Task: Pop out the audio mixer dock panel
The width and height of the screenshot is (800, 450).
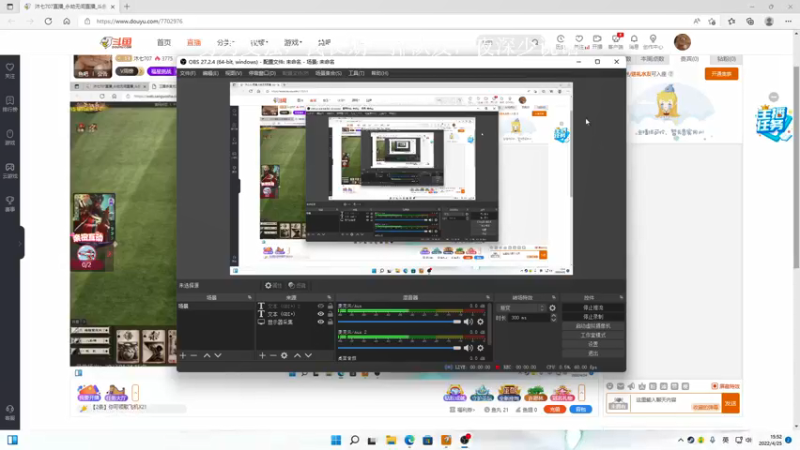Action: pos(488,297)
